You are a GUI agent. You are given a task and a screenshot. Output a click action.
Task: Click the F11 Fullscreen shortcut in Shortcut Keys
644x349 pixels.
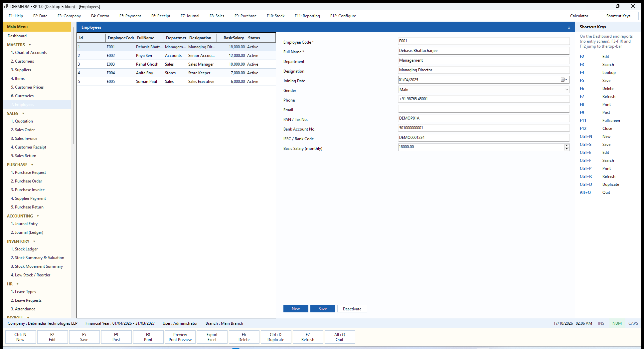600,121
